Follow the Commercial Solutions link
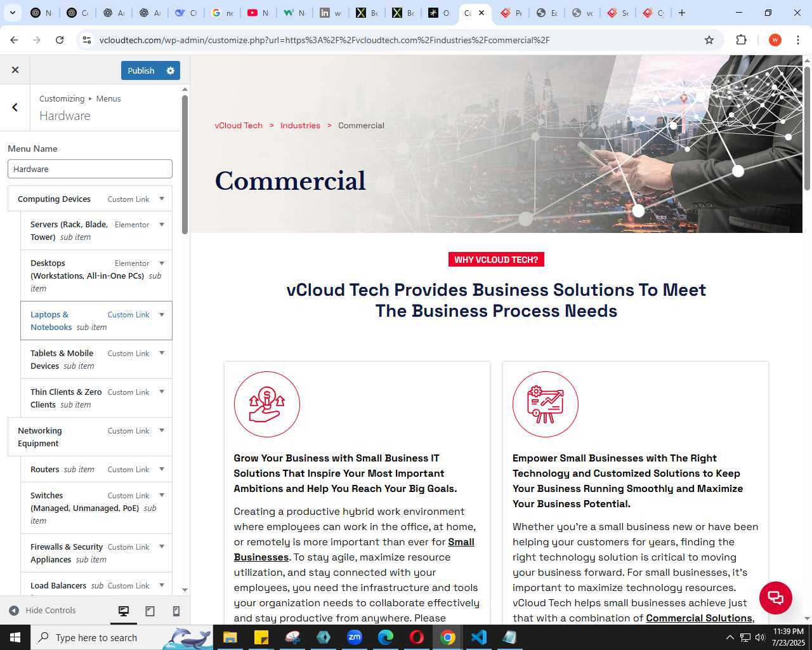The image size is (812, 650). [700, 618]
